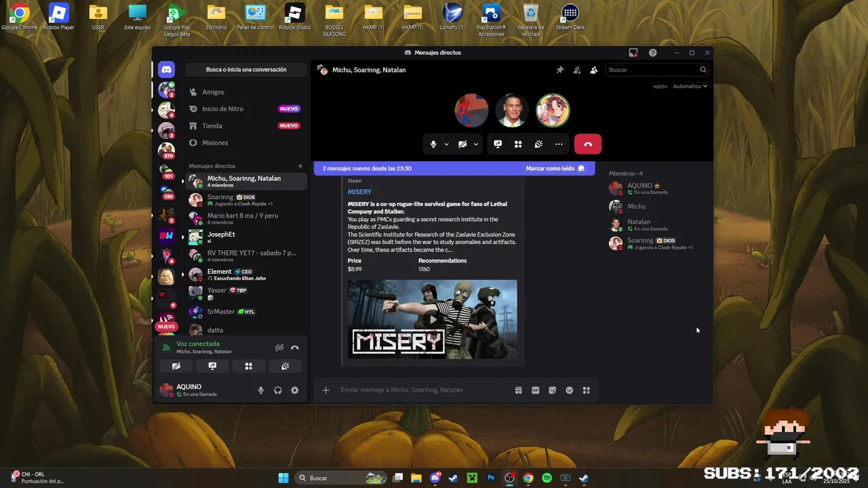This screenshot has width=868, height=488.
Task: Open JosephEt direct message
Action: (x=245, y=237)
